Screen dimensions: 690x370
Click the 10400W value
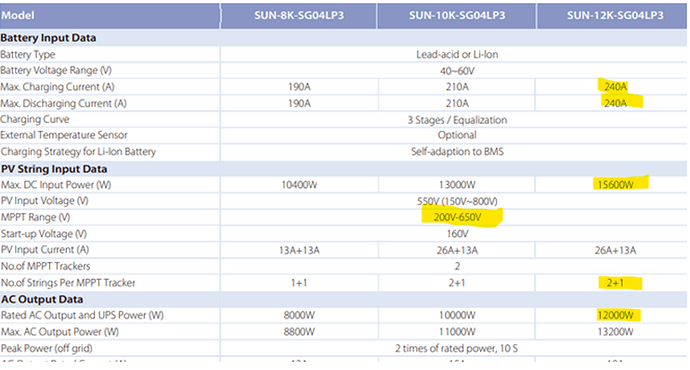click(299, 185)
